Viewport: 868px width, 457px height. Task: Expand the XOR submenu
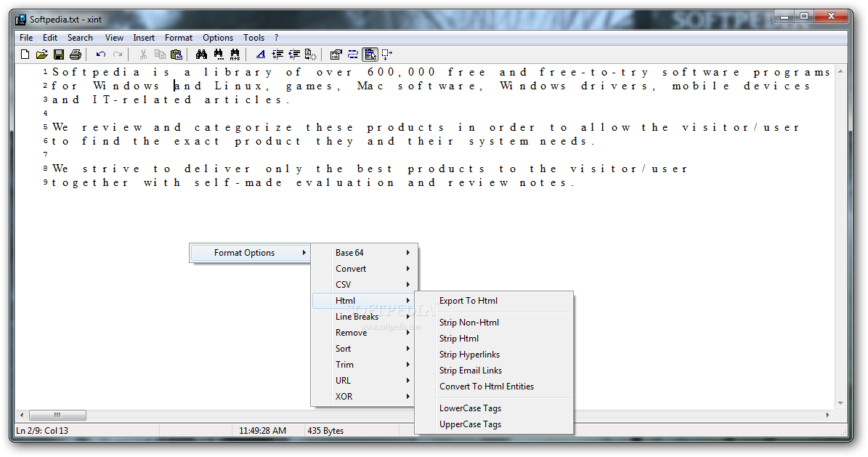point(362,397)
